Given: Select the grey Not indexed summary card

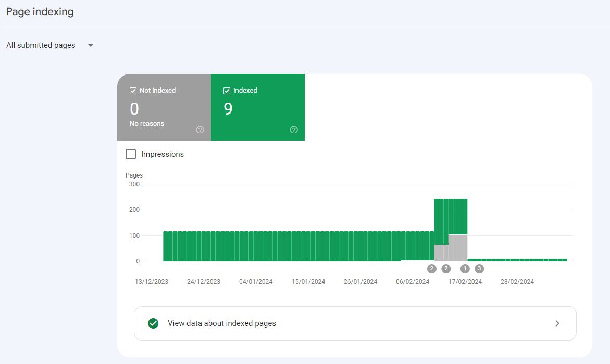Looking at the screenshot, I should (164, 107).
